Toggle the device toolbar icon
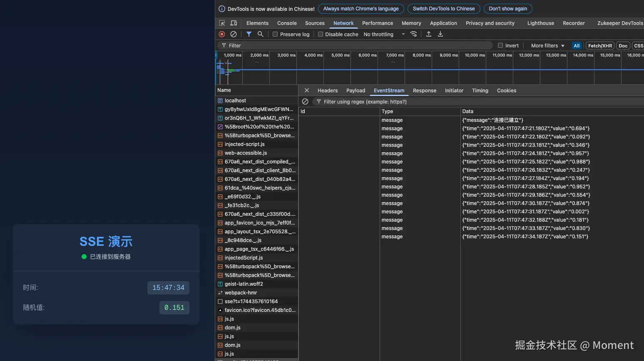Screen dimensions: 644x361 click(x=234, y=23)
